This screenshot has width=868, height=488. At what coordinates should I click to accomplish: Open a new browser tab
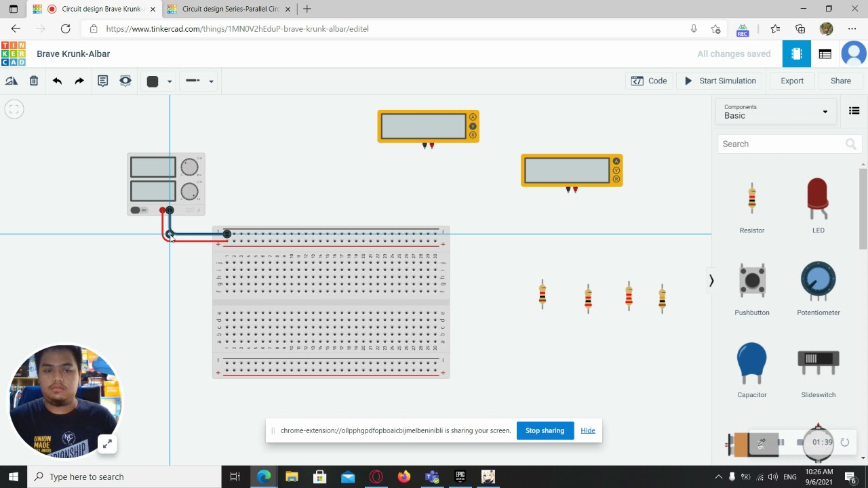(307, 9)
